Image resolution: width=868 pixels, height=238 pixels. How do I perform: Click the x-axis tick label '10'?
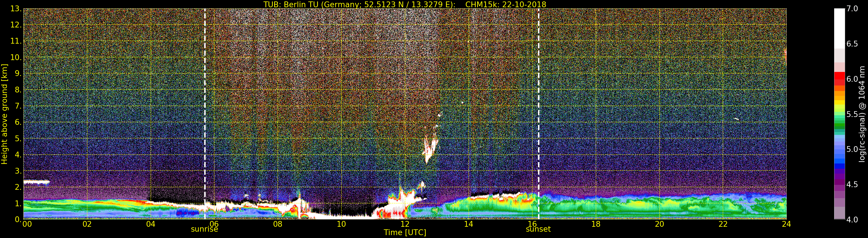(x=341, y=224)
